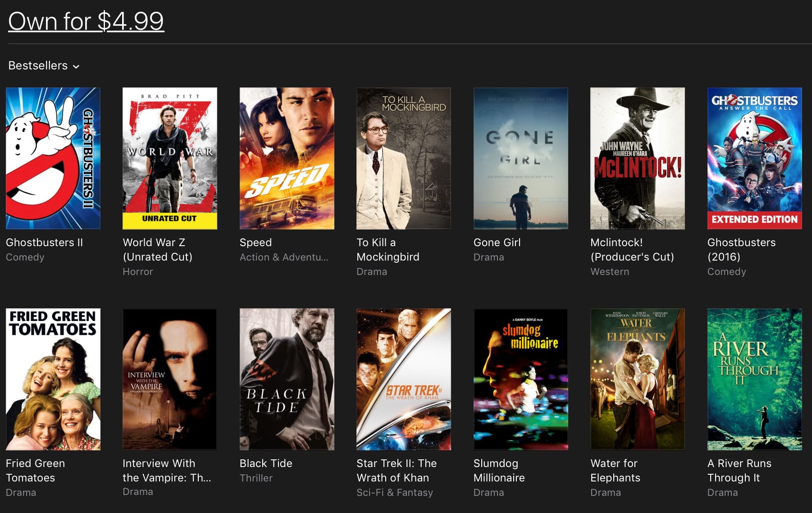Click 'Star Trek II: The Wrath of Khan' title
Viewport: 812px width, 513px height.
(397, 471)
